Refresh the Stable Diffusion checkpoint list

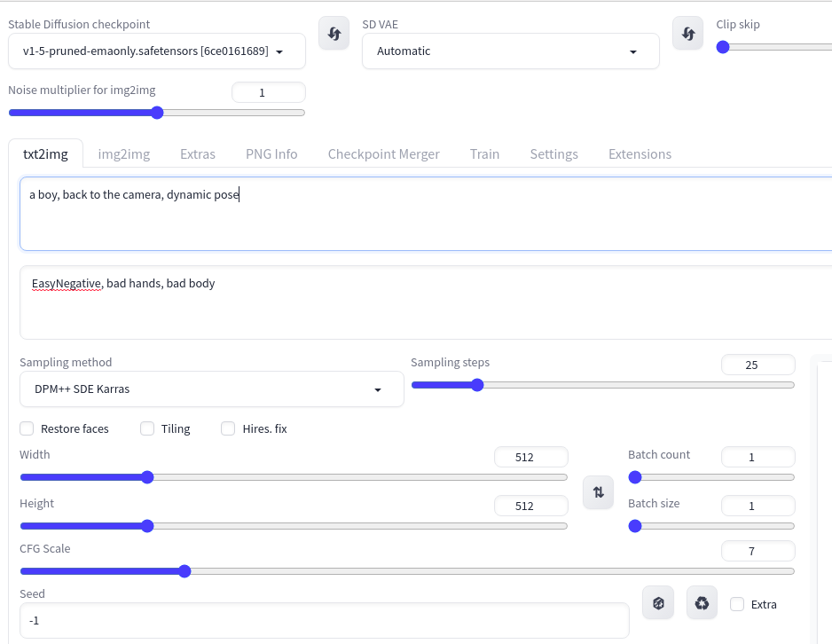click(x=334, y=34)
